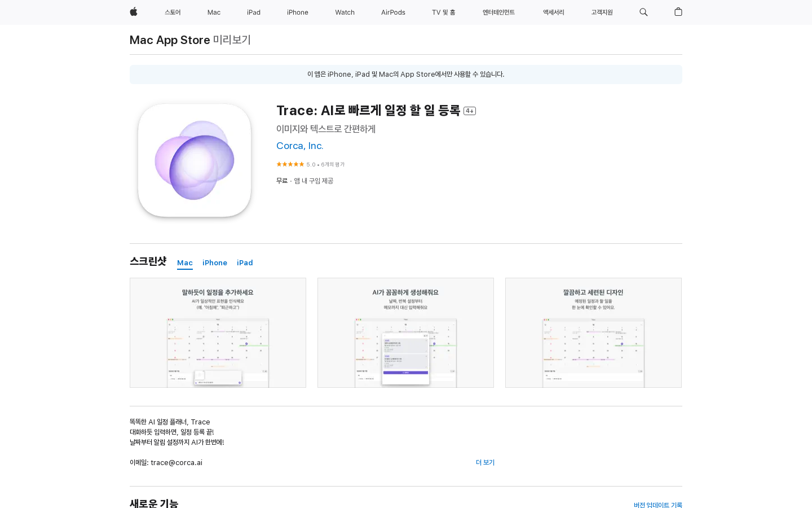
Task: Click the '미리보기' label
Action: click(232, 40)
